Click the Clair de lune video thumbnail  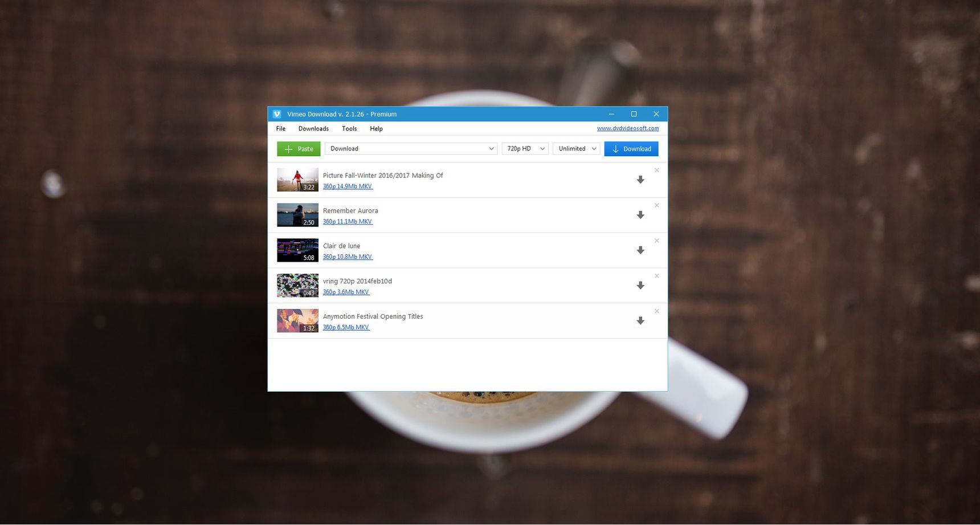(x=297, y=250)
